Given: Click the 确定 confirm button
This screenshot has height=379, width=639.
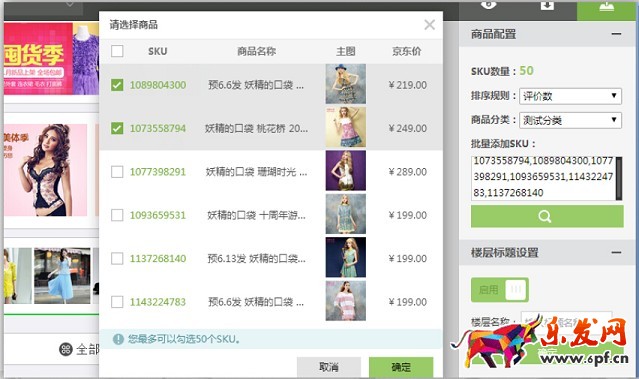Looking at the screenshot, I should [x=401, y=367].
